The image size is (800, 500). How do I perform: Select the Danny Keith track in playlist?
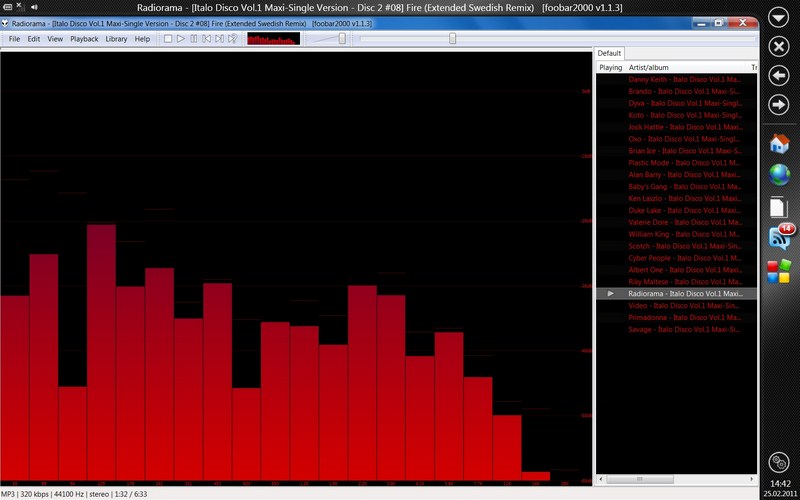pyautogui.click(x=684, y=79)
